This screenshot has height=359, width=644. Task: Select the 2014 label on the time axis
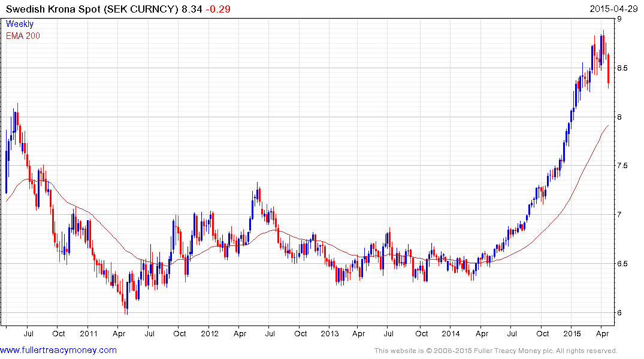point(451,333)
